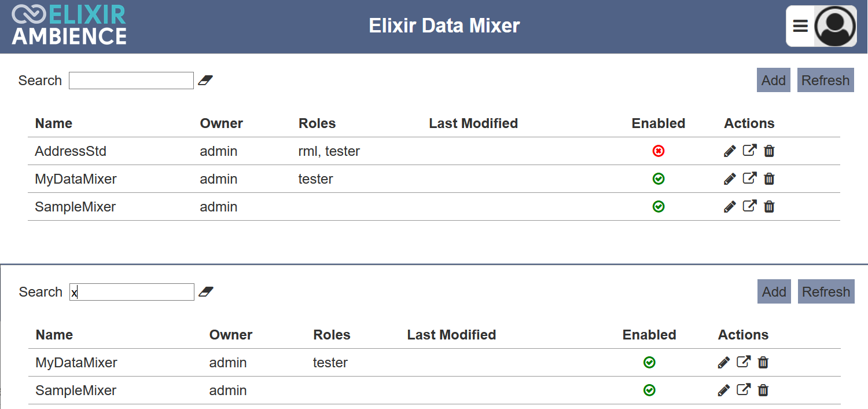The width and height of the screenshot is (868, 409).
Task: Edit AddressStd using the pencil icon
Action: click(730, 151)
